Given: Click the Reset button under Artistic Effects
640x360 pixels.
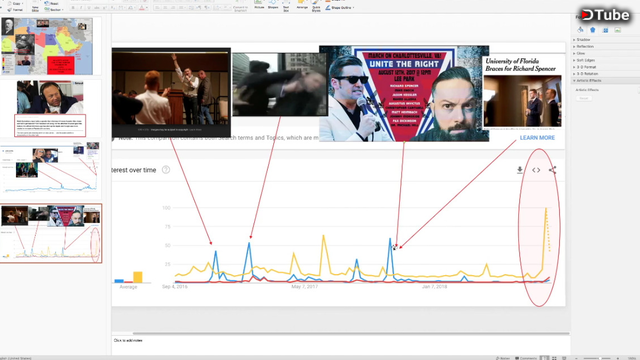Looking at the screenshot, I should [x=584, y=98].
